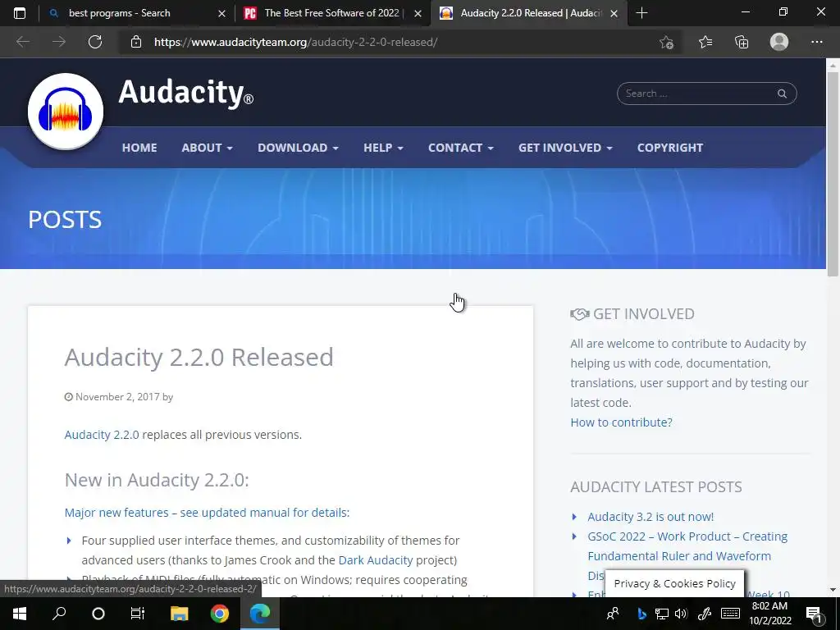Open Major new features manual link
The image size is (840, 630).
pos(207,513)
